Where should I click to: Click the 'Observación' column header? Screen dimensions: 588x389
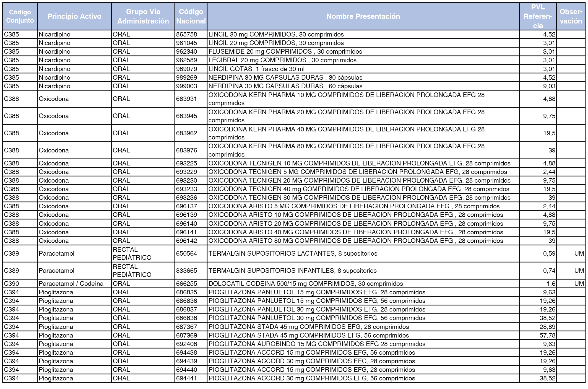(x=571, y=16)
